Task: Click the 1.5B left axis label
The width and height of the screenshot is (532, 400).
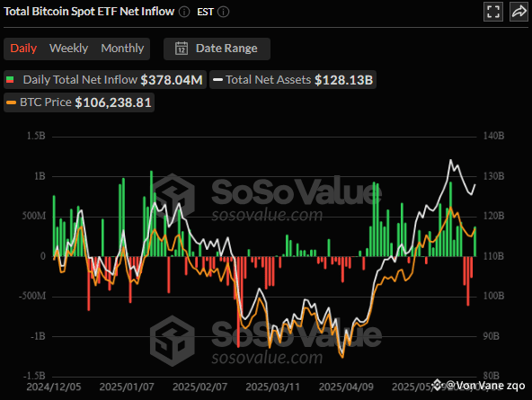Action: 36,136
